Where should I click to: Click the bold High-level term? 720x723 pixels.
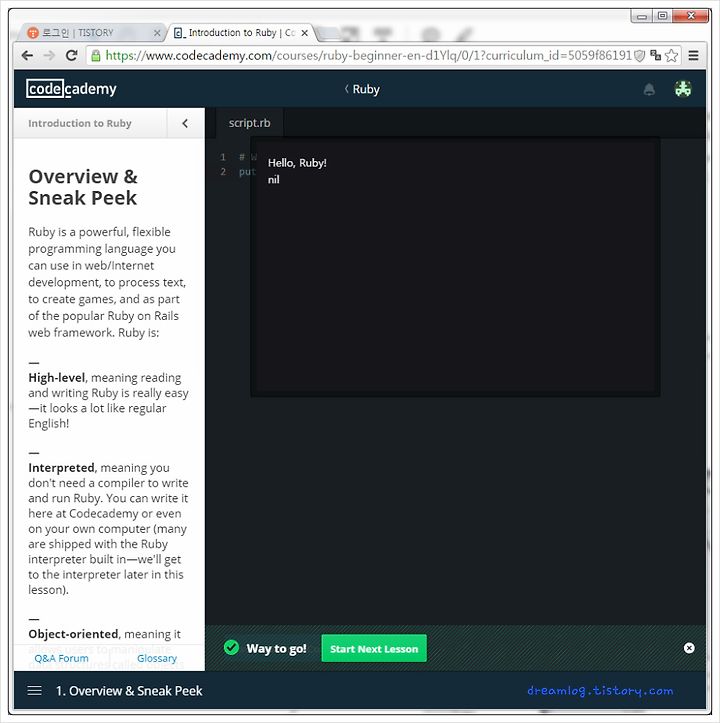(57, 378)
